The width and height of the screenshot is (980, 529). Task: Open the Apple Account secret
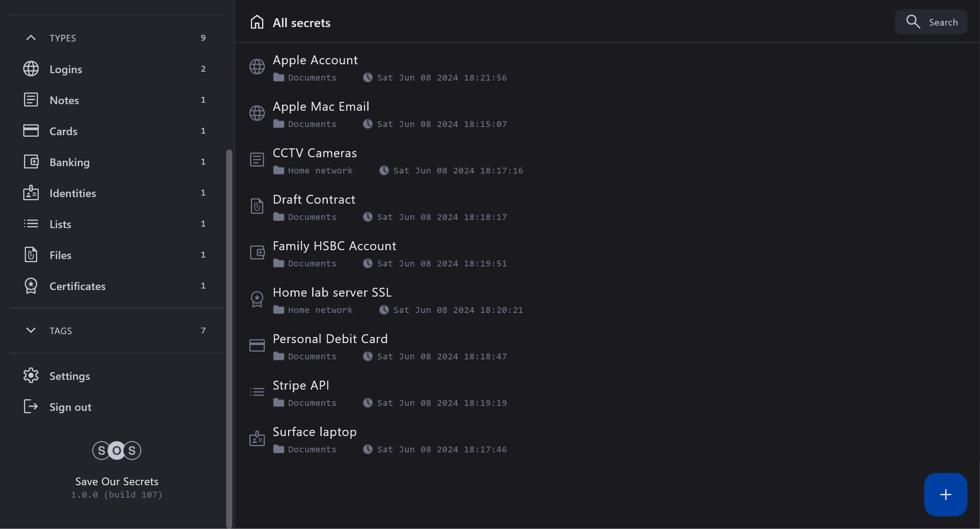click(x=315, y=60)
